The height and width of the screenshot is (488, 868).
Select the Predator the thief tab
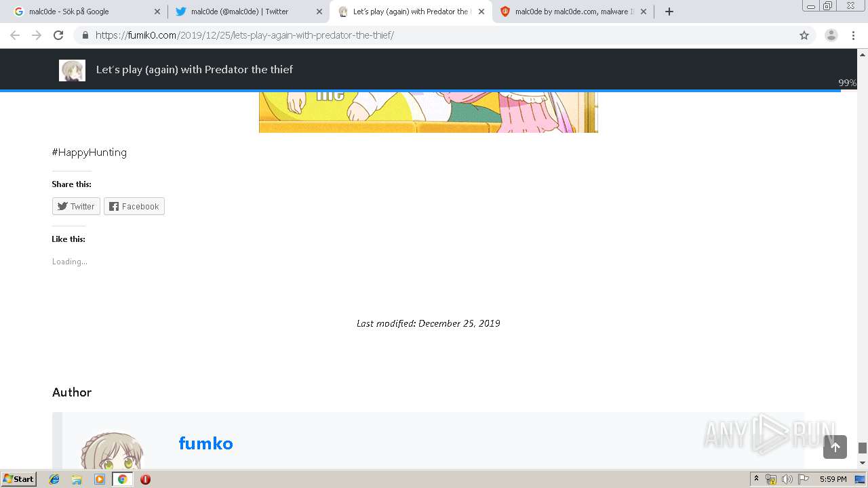click(411, 12)
